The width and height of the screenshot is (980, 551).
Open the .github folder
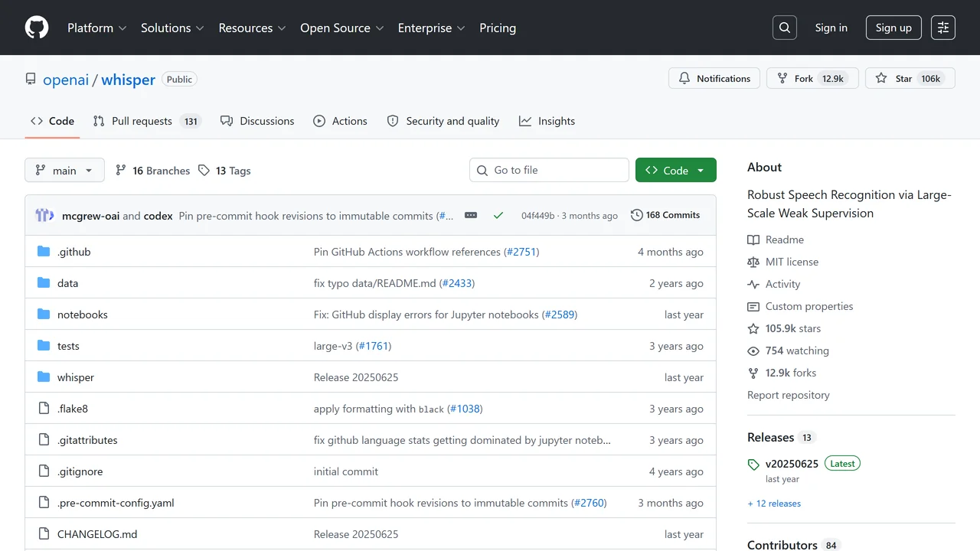tap(73, 252)
